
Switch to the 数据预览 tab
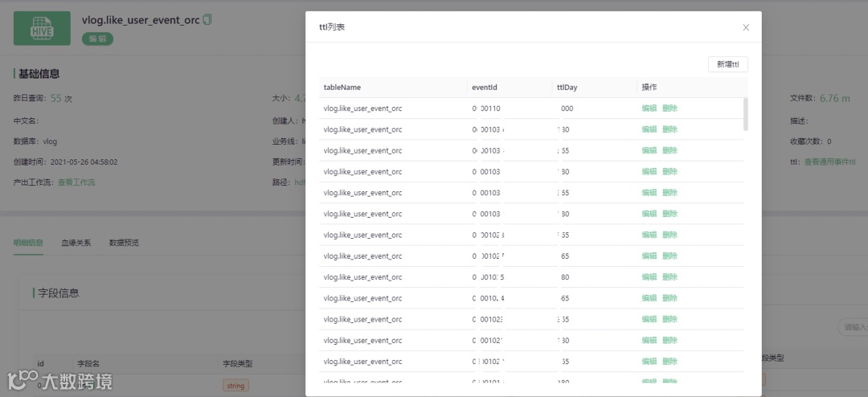124,243
